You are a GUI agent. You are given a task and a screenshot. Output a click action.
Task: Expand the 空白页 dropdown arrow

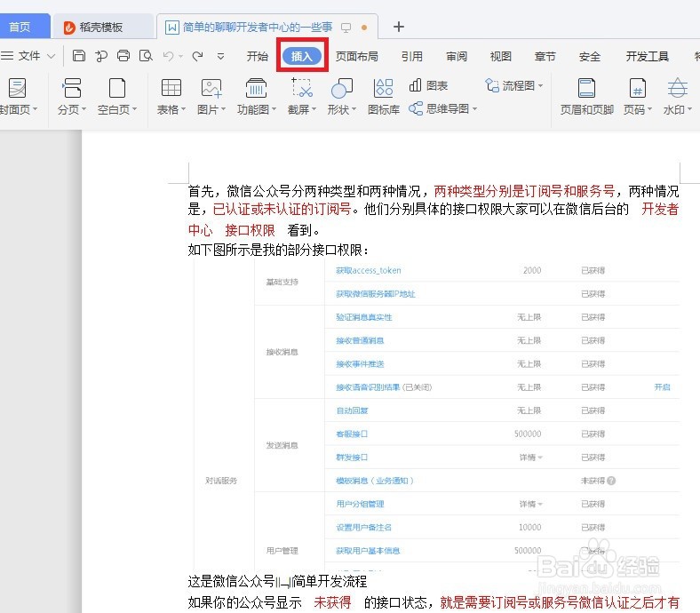(134, 109)
